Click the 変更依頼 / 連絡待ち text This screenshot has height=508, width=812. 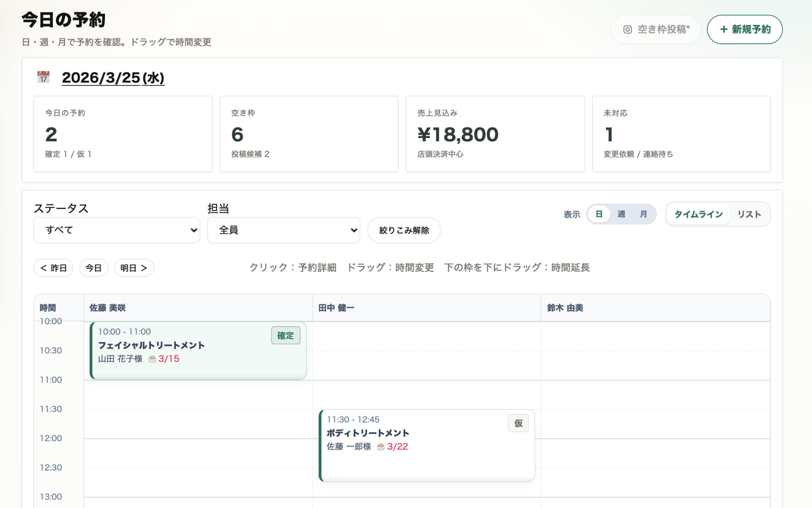coord(638,154)
